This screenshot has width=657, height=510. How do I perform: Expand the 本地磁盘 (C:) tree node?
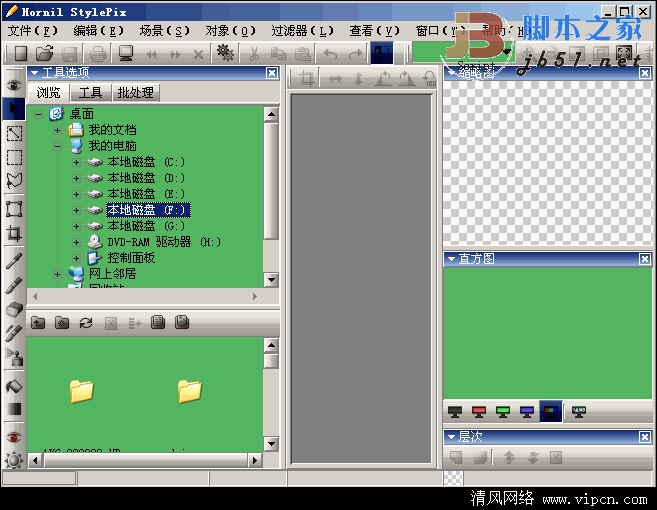(x=76, y=162)
